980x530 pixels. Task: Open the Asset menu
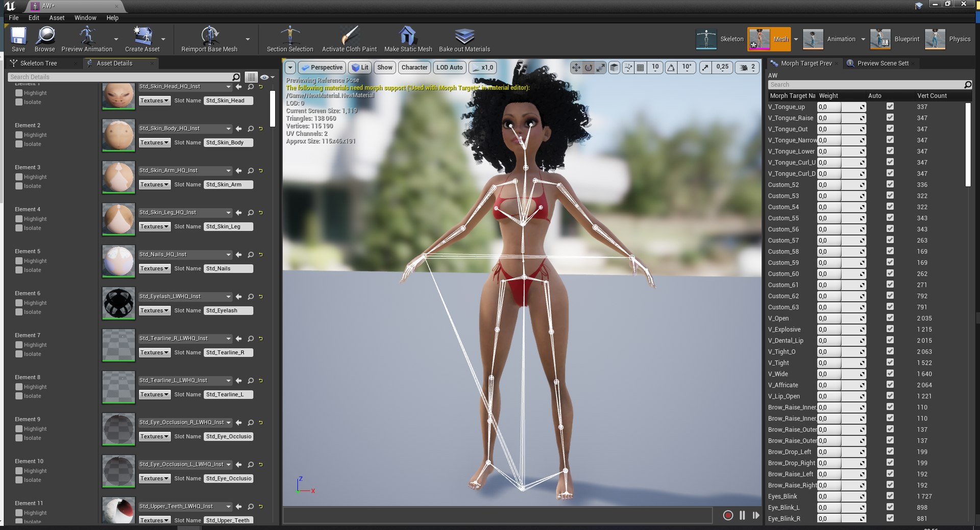click(57, 18)
